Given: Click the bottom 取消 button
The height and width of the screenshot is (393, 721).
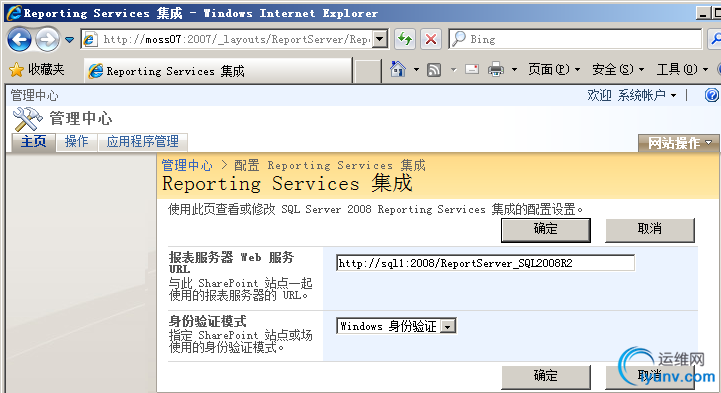Looking at the screenshot, I should [650, 377].
